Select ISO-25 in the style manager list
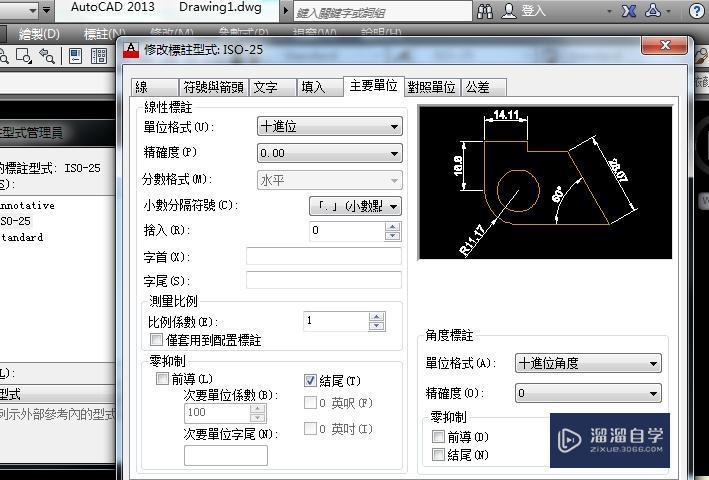The width and height of the screenshot is (709, 480). (x=15, y=221)
